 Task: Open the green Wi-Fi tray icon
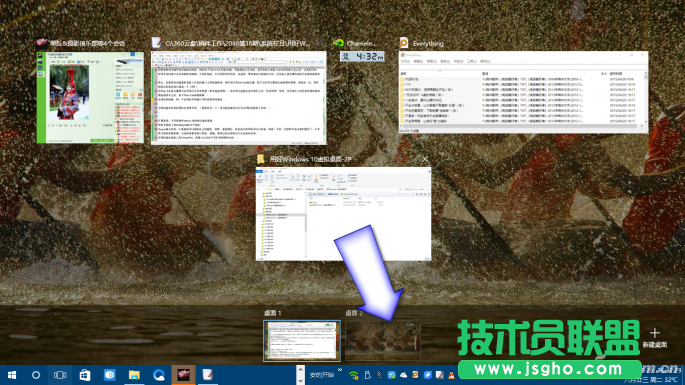pyautogui.click(x=353, y=375)
